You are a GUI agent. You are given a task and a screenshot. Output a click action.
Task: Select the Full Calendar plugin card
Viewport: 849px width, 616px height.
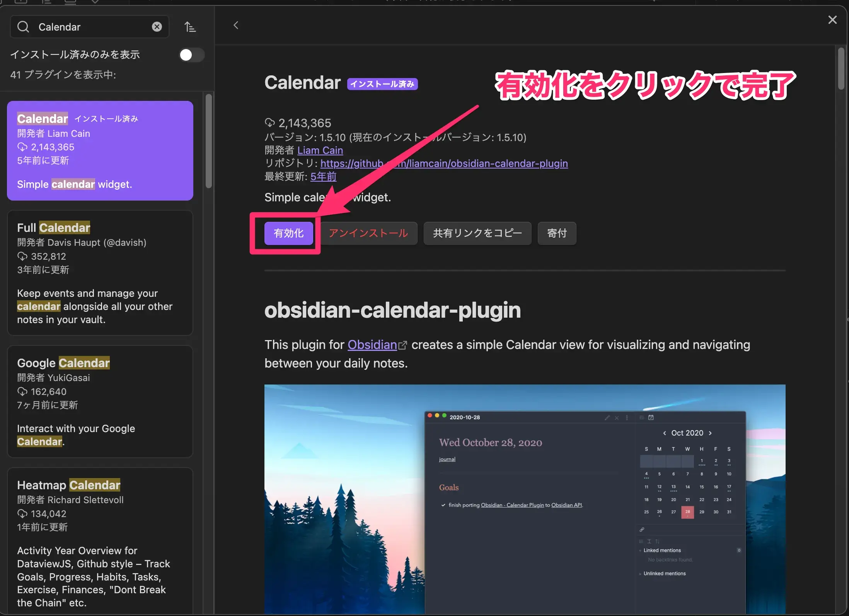coord(100,273)
